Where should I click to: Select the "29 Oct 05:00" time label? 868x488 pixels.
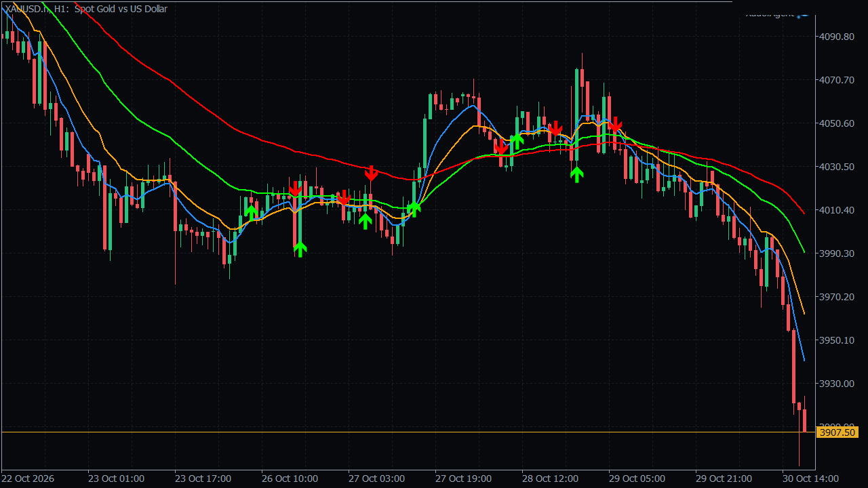click(638, 479)
